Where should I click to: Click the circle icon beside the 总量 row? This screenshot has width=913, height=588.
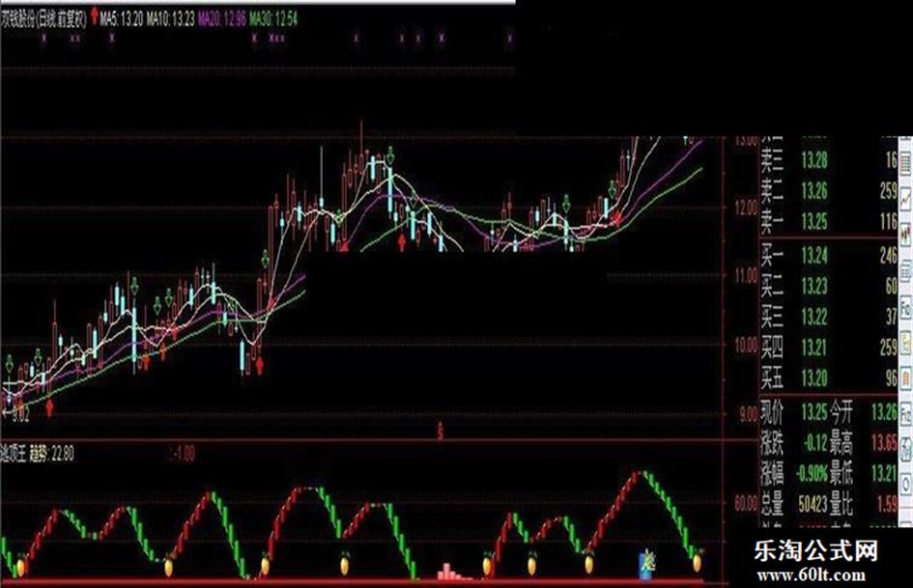905,483
